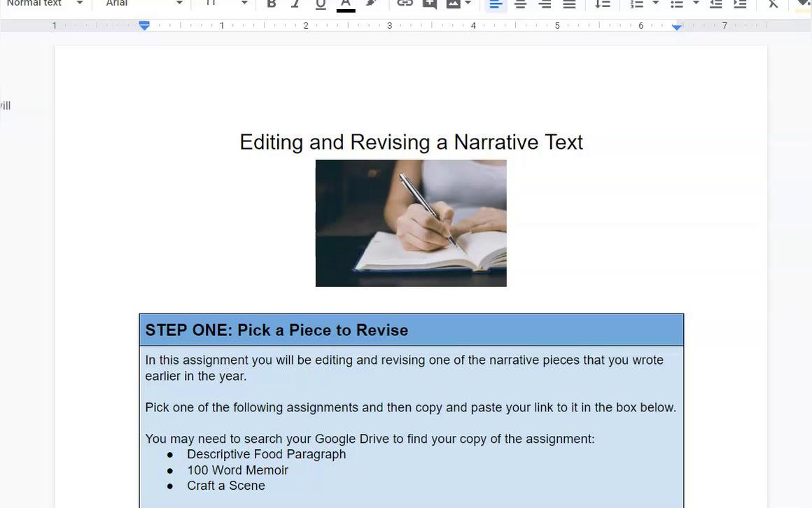This screenshot has width=812, height=508.
Task: Apply justified alignment
Action: (569, 4)
